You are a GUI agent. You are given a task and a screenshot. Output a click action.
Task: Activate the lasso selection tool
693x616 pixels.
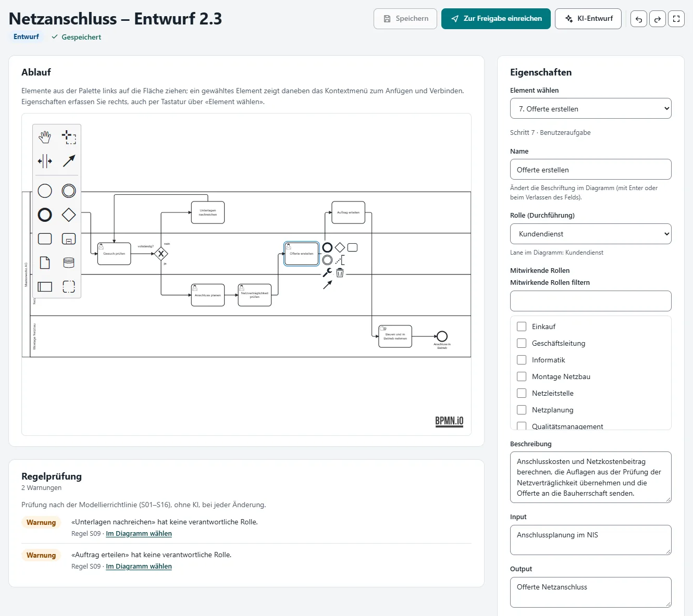pyautogui.click(x=69, y=137)
